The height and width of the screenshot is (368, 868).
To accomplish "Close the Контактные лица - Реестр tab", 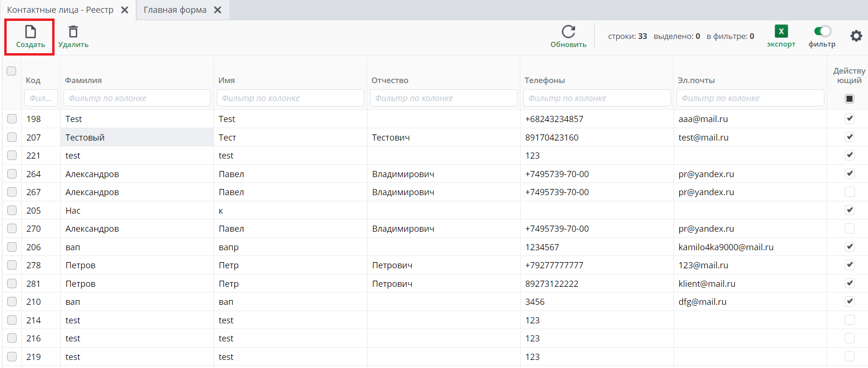I will (x=125, y=10).
